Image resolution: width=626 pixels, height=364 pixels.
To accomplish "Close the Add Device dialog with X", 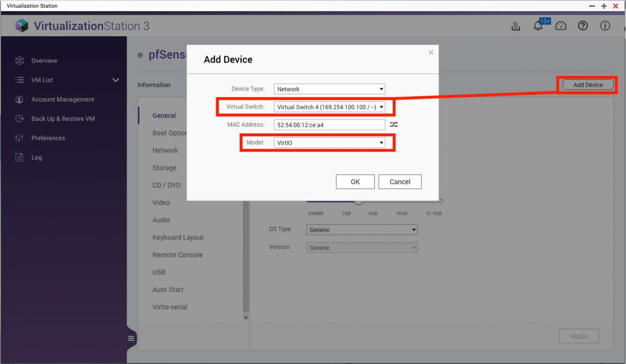I will click(x=431, y=53).
